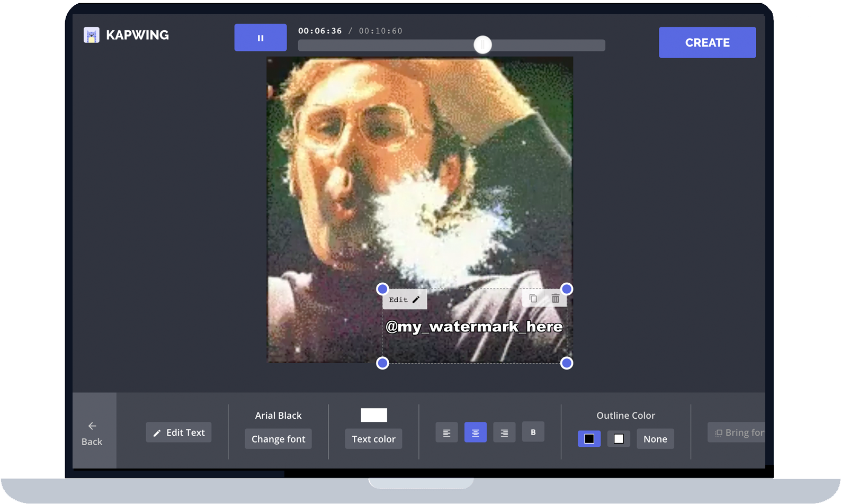Click the Kapwing cat logo icon

click(x=92, y=35)
